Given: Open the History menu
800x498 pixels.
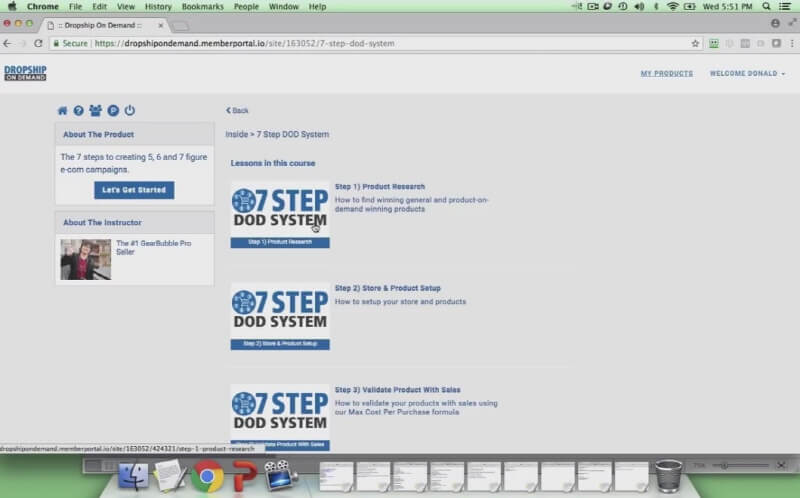Looking at the screenshot, I should coord(158,7).
